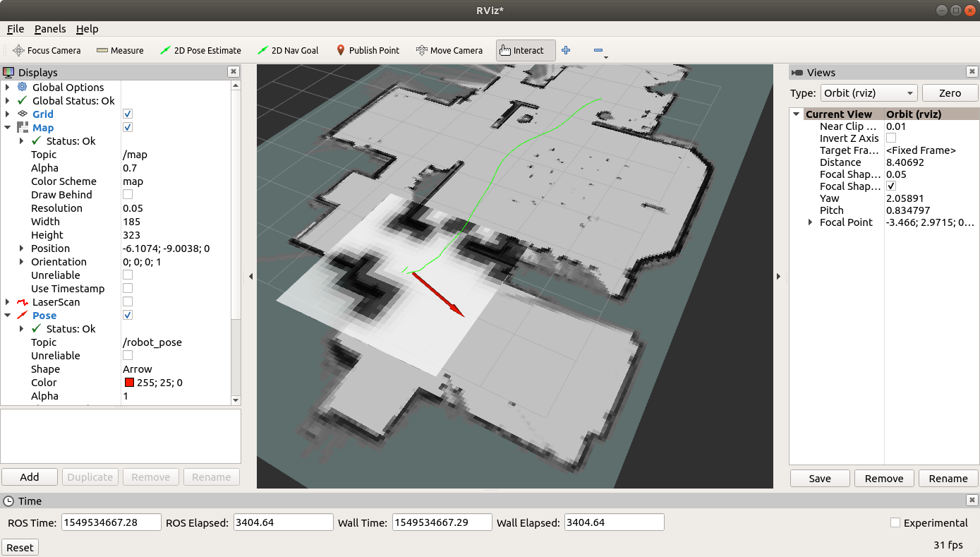
Task: Click the blue plus add-tool icon
Action: tap(566, 50)
